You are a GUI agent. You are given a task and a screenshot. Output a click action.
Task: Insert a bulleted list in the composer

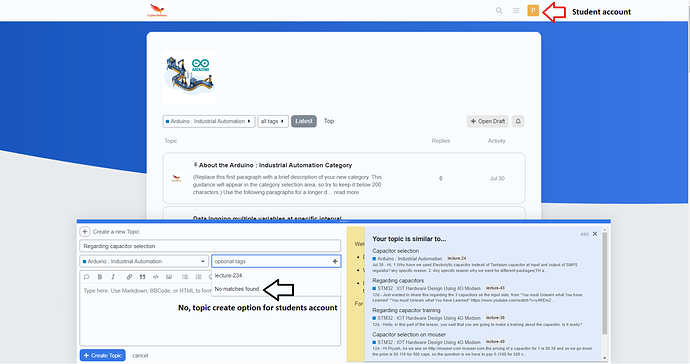(x=185, y=277)
